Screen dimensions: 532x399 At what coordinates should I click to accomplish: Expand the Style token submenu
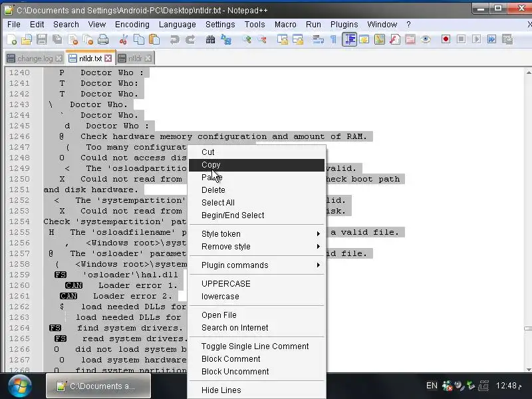pos(257,234)
